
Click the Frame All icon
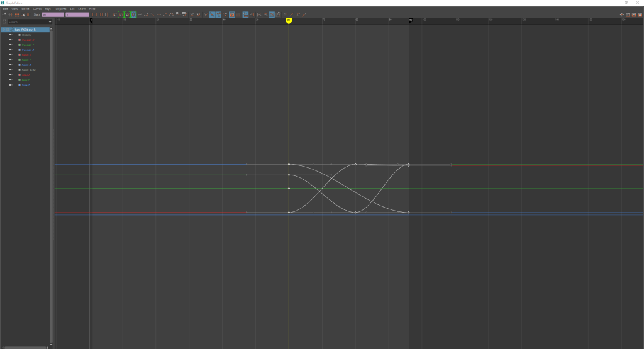click(x=94, y=14)
